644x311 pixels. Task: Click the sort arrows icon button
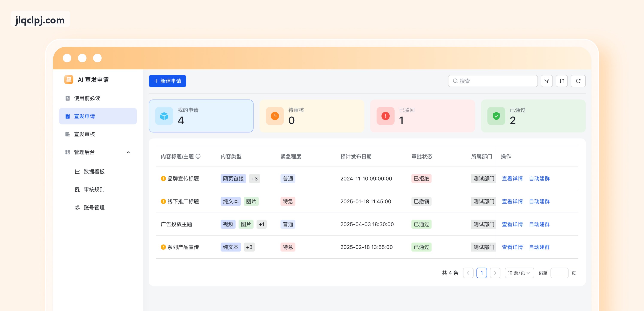coord(562,81)
